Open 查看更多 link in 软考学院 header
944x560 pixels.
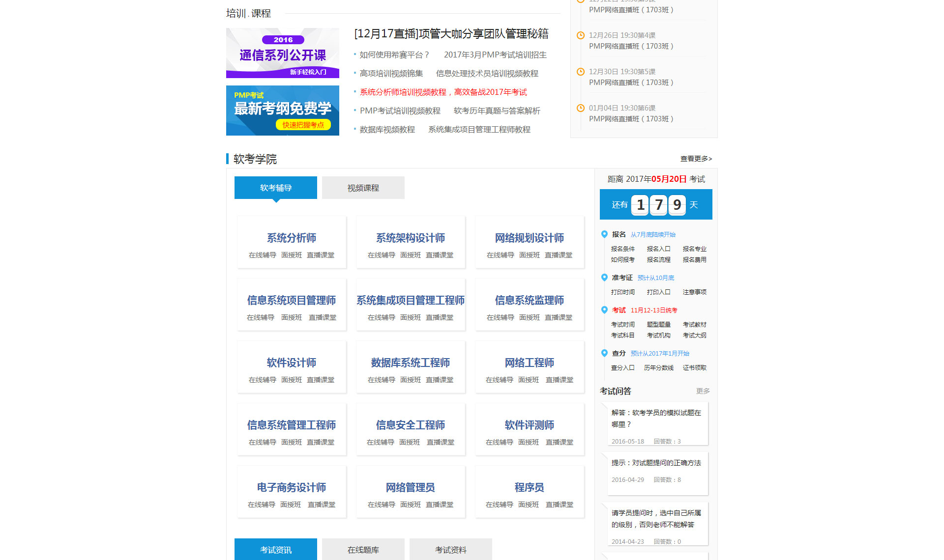tap(696, 159)
